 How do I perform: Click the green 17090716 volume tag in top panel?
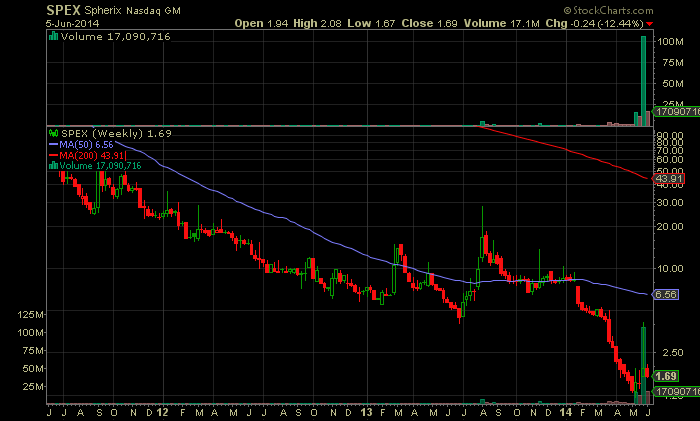675,111
